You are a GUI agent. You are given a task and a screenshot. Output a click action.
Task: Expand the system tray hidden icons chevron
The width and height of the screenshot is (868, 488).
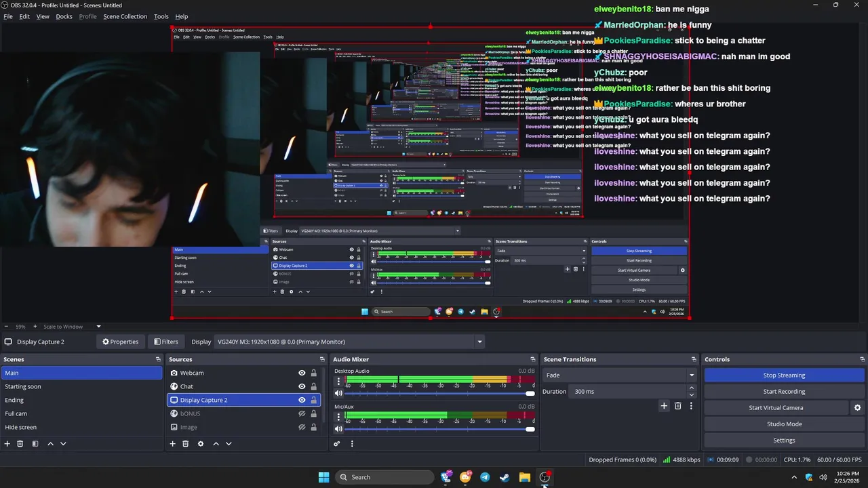[794, 477]
